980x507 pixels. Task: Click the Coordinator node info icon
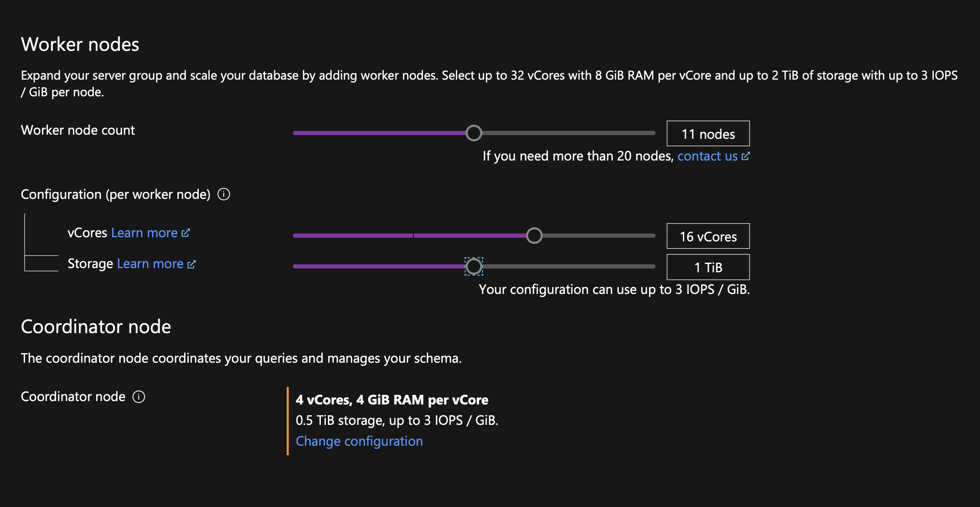click(x=139, y=397)
